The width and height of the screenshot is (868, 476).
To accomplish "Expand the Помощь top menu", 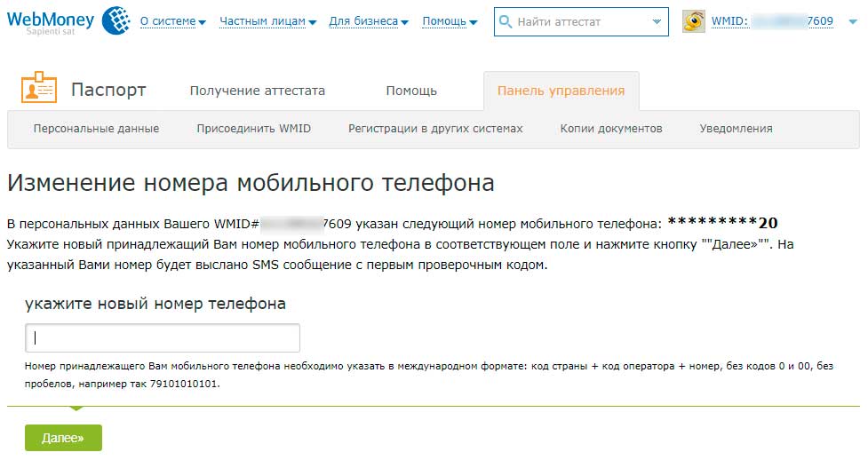I will click(x=450, y=21).
